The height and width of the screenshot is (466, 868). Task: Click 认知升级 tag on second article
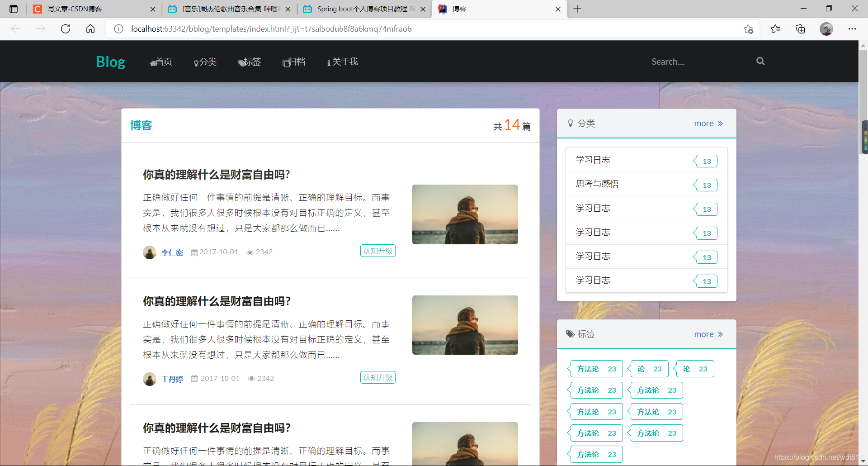[x=378, y=377]
